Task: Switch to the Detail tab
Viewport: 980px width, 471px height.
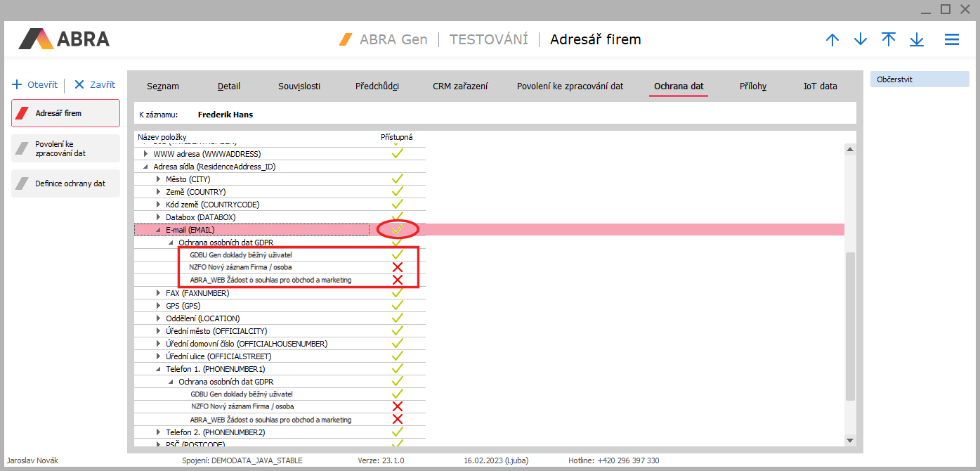Action: [x=229, y=86]
